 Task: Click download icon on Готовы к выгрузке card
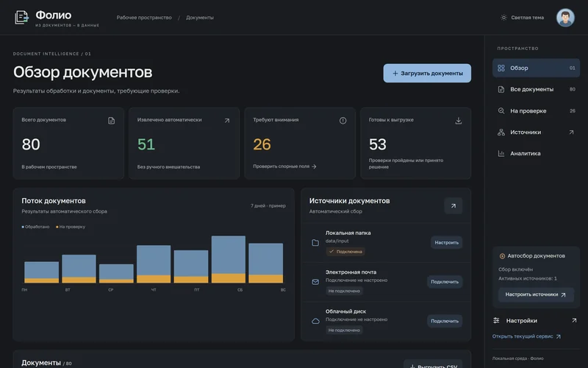pos(458,121)
